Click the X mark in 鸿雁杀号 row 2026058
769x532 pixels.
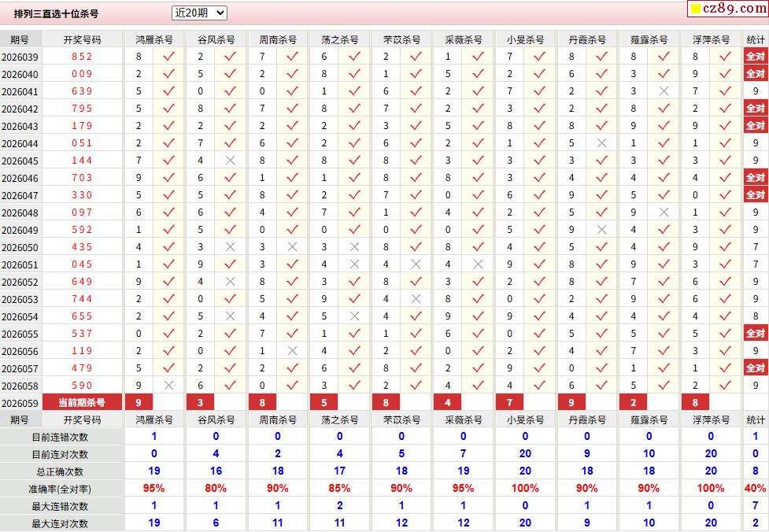[x=168, y=386]
